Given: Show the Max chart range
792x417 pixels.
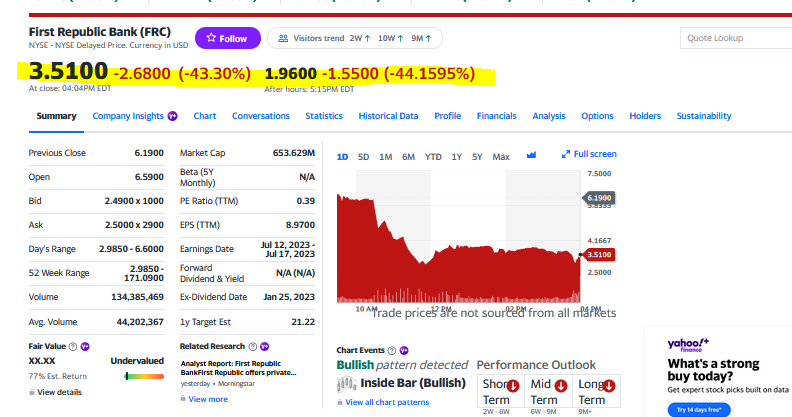Looking at the screenshot, I should pyautogui.click(x=501, y=157).
